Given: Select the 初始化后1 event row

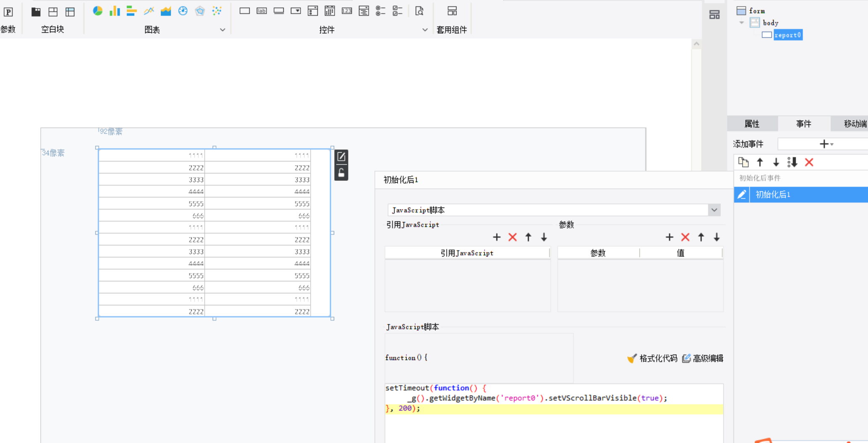Looking at the screenshot, I should (x=801, y=195).
